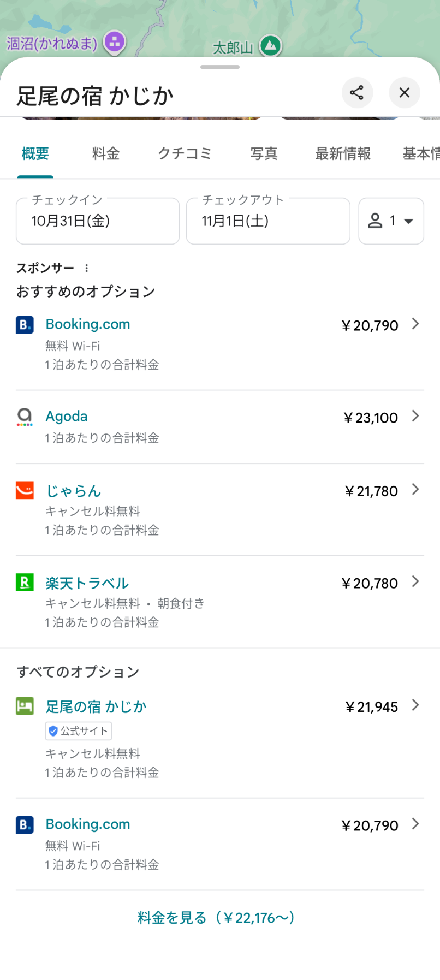This screenshot has height=980, width=440.
Task: Tap the share icon button
Action: click(x=357, y=93)
